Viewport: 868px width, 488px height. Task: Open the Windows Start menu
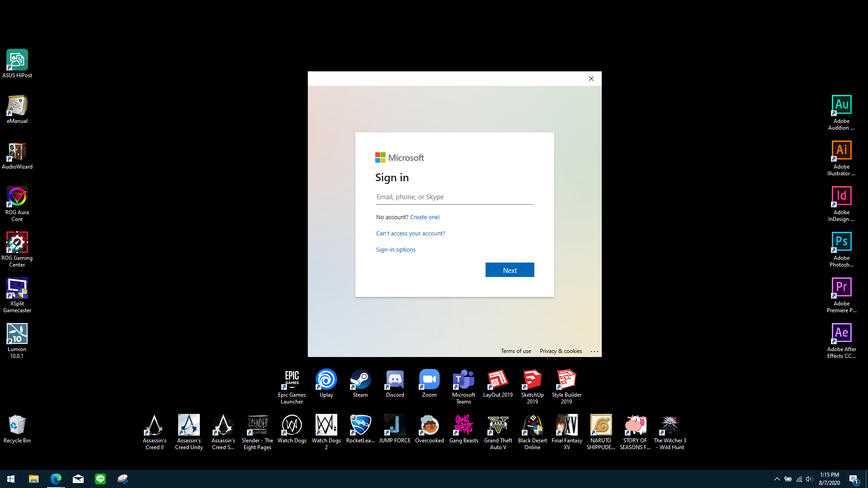[x=11, y=479]
